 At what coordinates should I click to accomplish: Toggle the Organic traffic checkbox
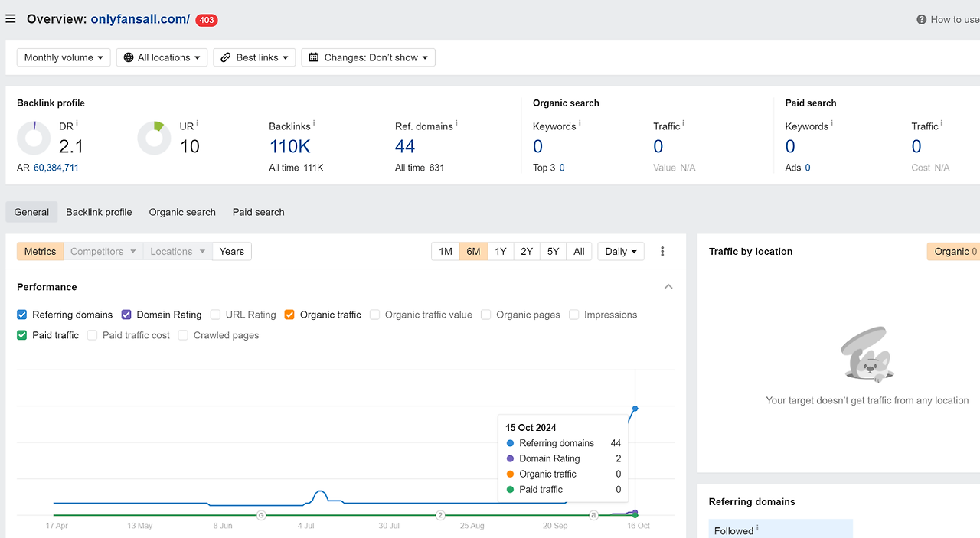pos(289,315)
